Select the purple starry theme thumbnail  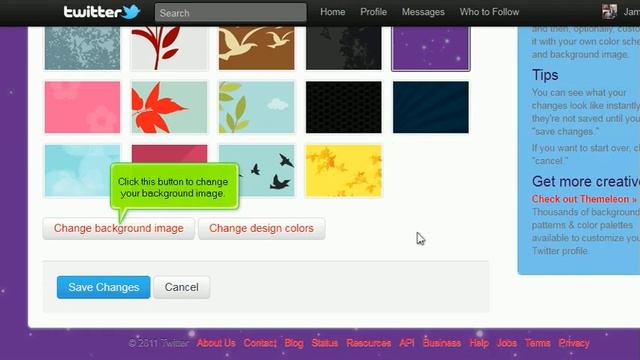pyautogui.click(x=431, y=48)
